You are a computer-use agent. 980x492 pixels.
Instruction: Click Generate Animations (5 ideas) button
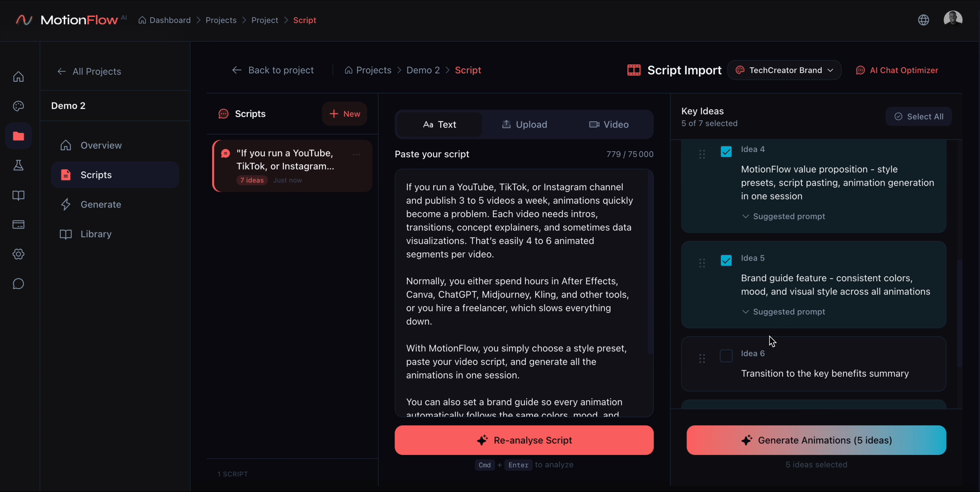[816, 440]
